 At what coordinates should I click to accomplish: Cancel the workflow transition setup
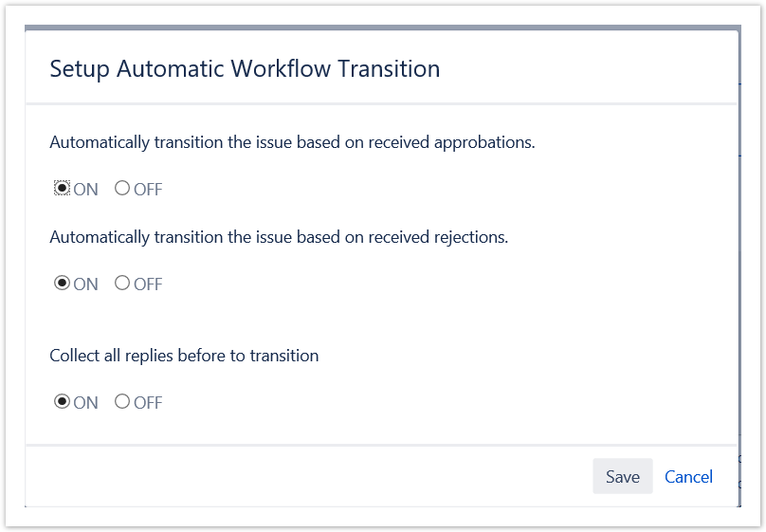pyautogui.click(x=688, y=477)
